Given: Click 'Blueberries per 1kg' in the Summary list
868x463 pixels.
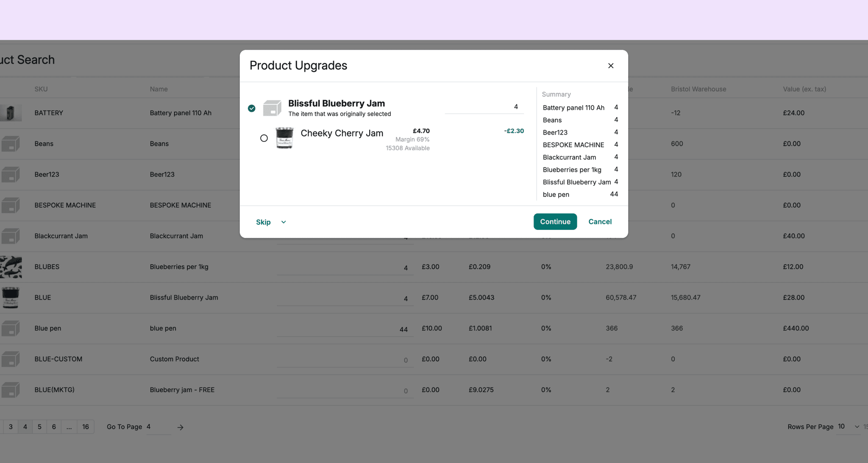Looking at the screenshot, I should point(572,170).
